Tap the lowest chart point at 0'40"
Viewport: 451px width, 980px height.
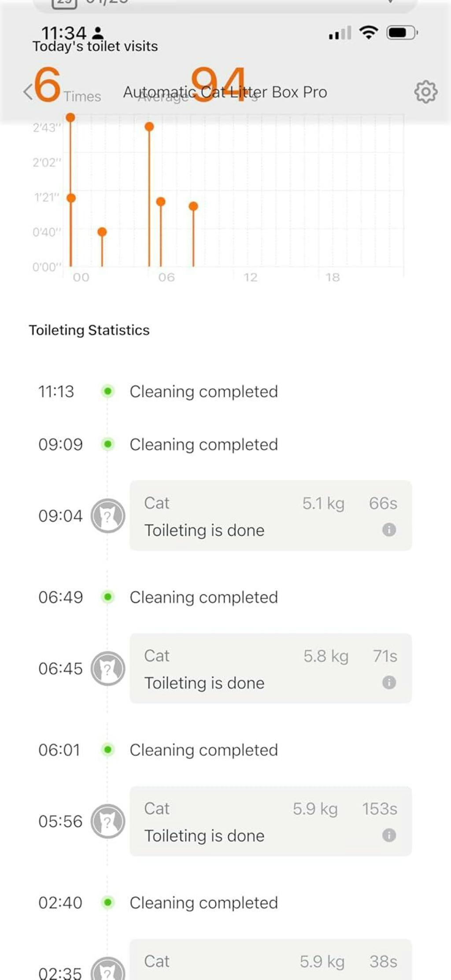102,232
